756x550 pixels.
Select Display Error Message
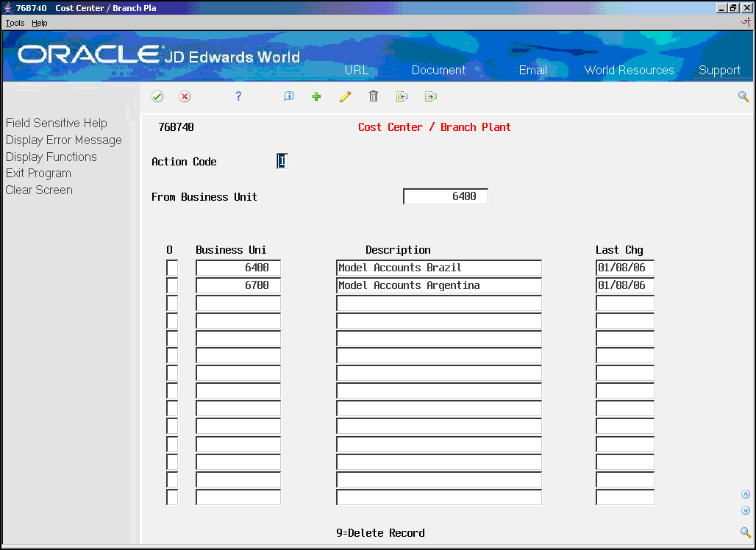click(x=64, y=140)
